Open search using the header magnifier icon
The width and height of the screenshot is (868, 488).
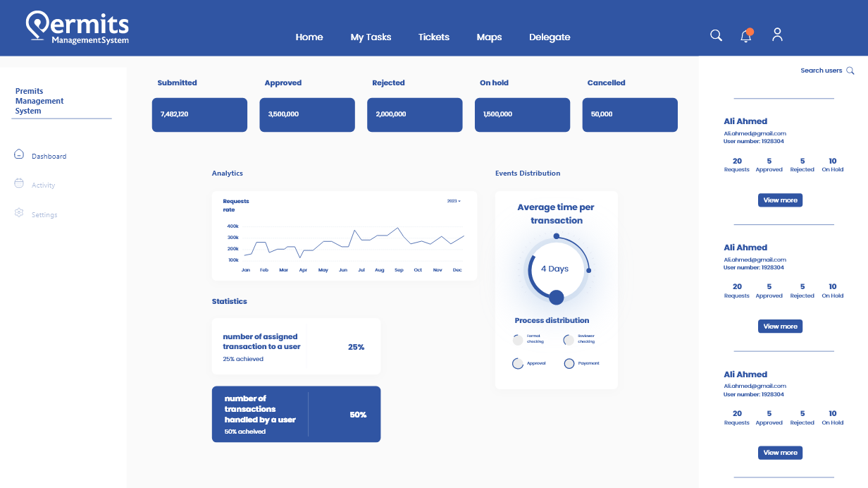point(716,35)
